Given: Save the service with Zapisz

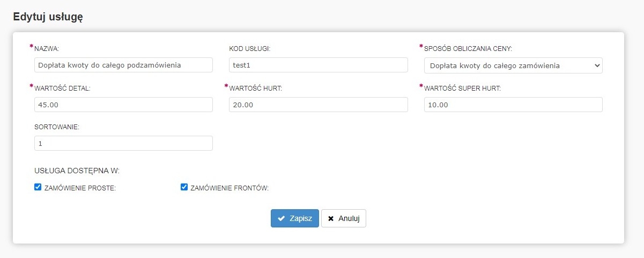Looking at the screenshot, I should (x=294, y=218).
